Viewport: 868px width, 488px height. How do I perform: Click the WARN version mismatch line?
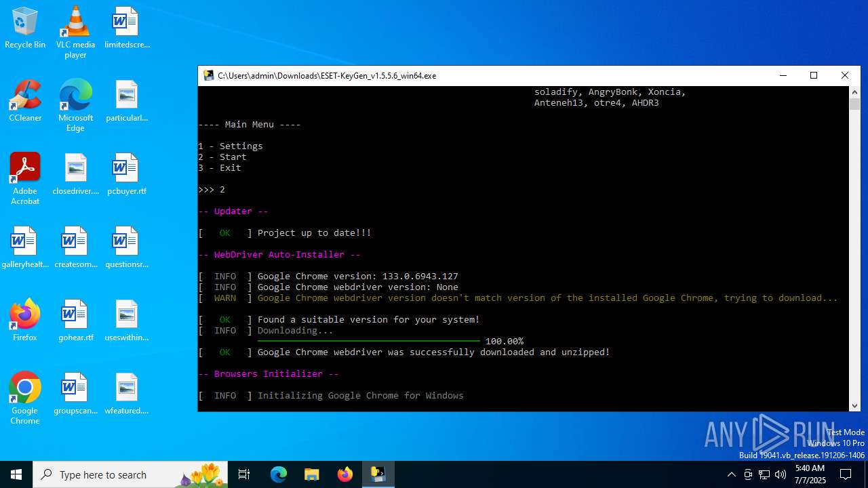coord(518,298)
